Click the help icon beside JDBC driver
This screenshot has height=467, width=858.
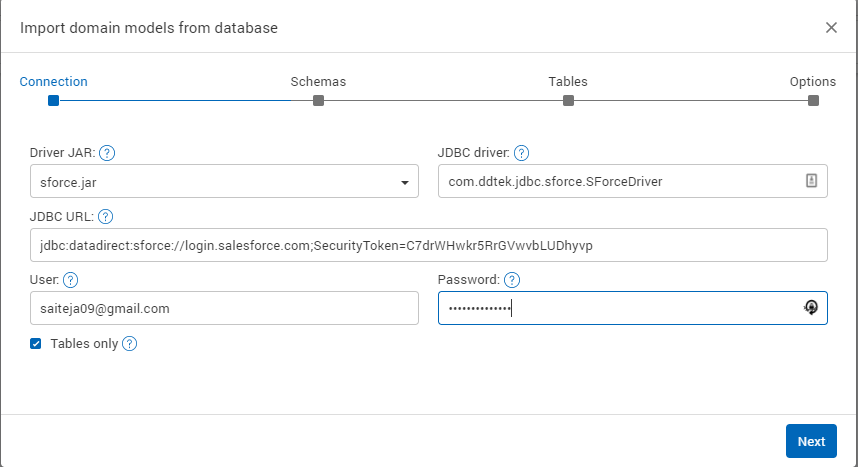click(521, 153)
